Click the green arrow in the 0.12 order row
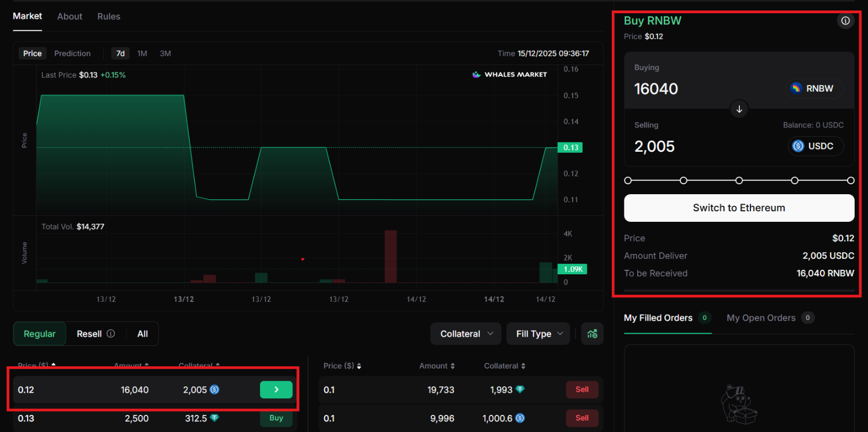This screenshot has width=868, height=432. pyautogui.click(x=276, y=390)
